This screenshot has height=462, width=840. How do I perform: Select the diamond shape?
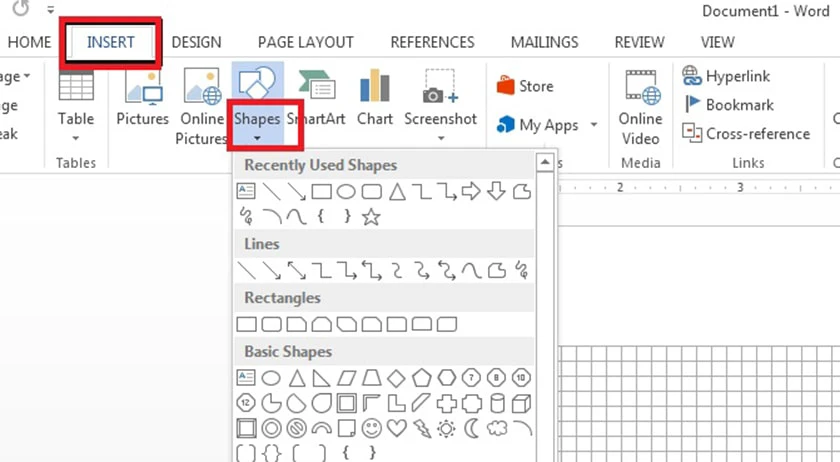(x=396, y=378)
